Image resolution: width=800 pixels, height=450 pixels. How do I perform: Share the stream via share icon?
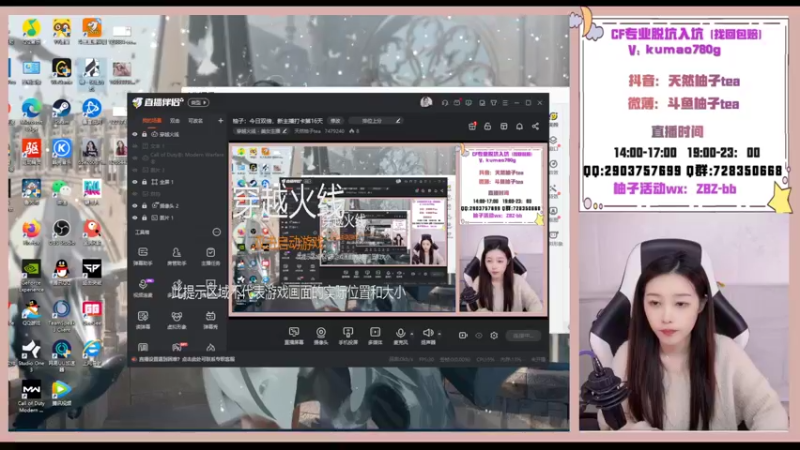(535, 126)
